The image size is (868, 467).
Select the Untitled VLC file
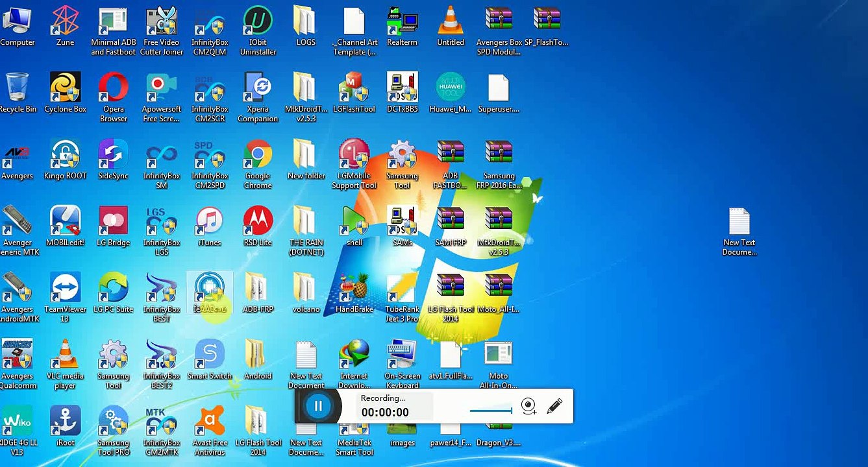(x=451, y=26)
